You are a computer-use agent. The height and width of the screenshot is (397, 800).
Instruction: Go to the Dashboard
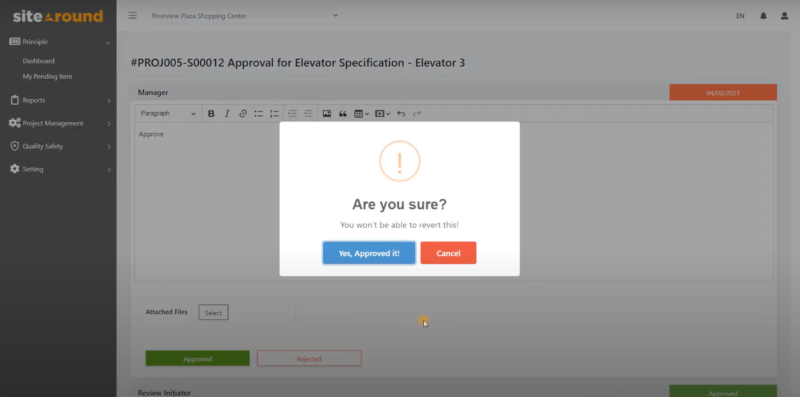tap(38, 61)
